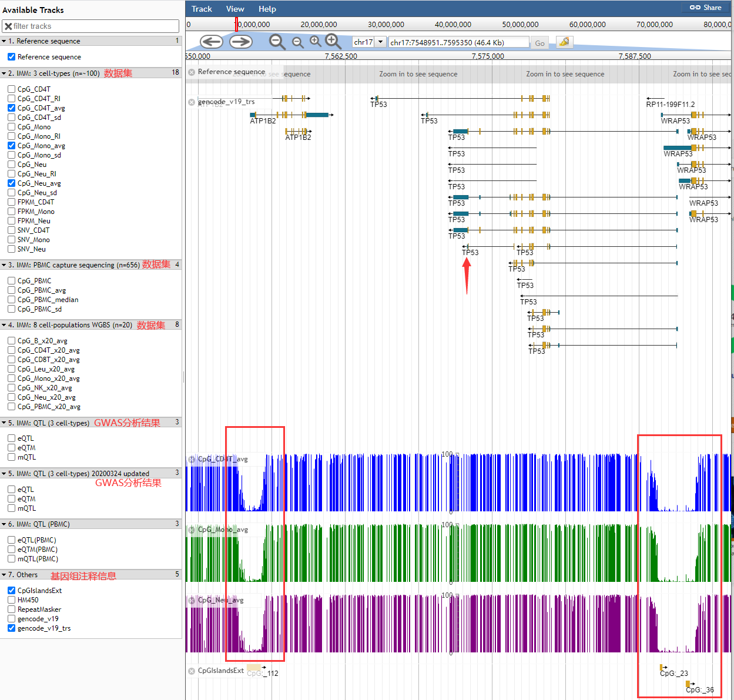The width and height of the screenshot is (734, 700).
Task: Click the Go button
Action: point(539,43)
